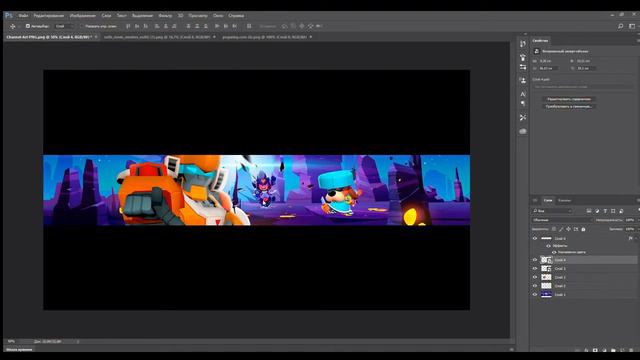Click the type layer filter 'T' icon
Image resolution: width=640 pixels, height=360 pixels.
[605, 211]
